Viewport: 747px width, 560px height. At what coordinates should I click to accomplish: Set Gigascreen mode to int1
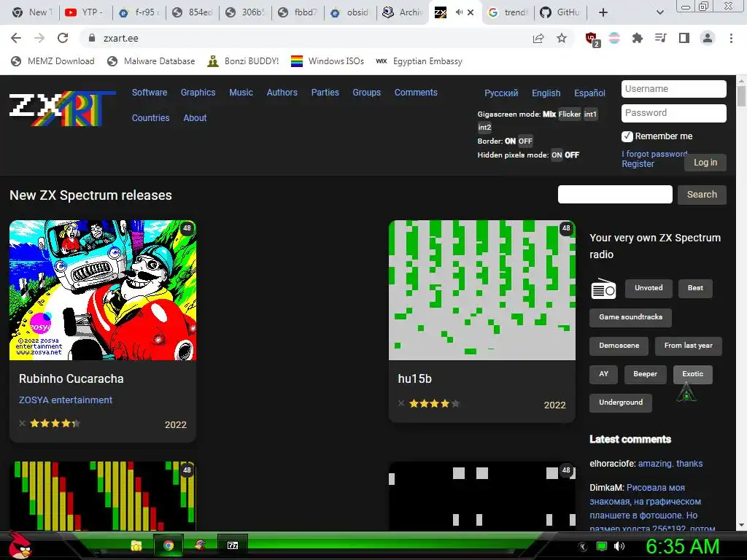[x=590, y=114]
